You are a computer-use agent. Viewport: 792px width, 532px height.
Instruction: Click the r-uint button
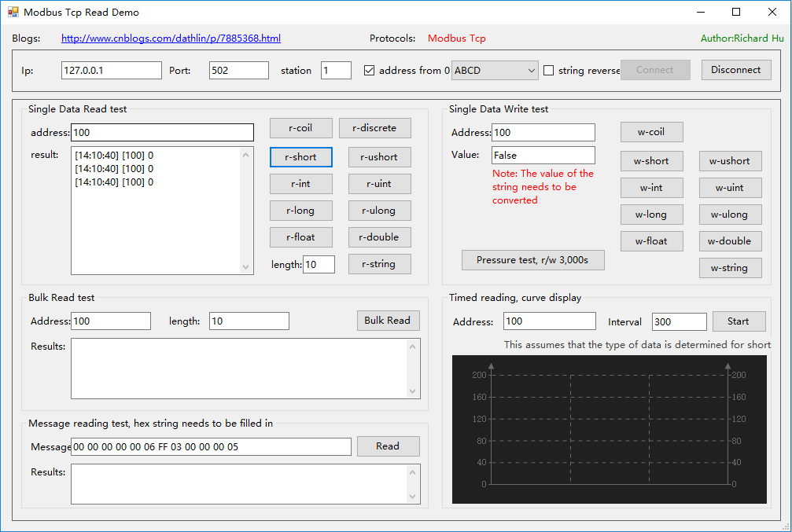[x=379, y=184]
